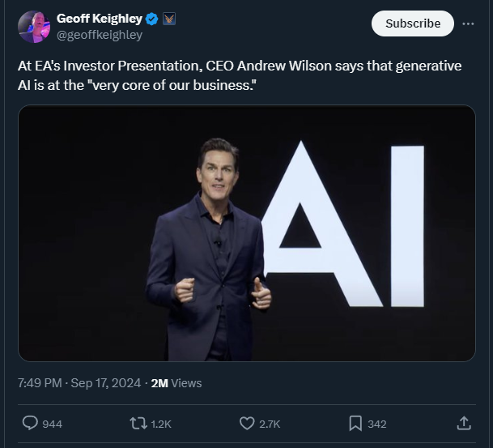Click the 1.2K reposts count
Screen dimensions: 493x448
(161, 424)
